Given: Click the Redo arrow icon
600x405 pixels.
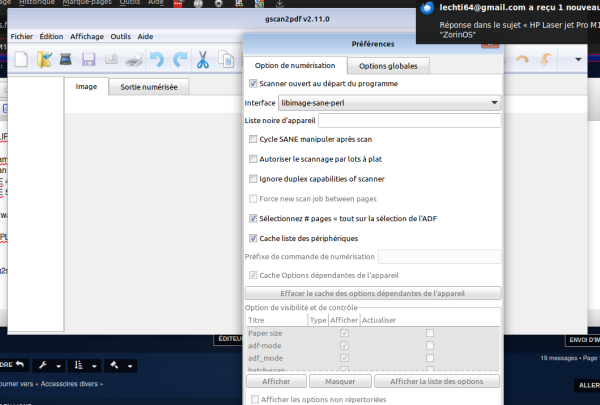Looking at the screenshot, I should point(179,60).
